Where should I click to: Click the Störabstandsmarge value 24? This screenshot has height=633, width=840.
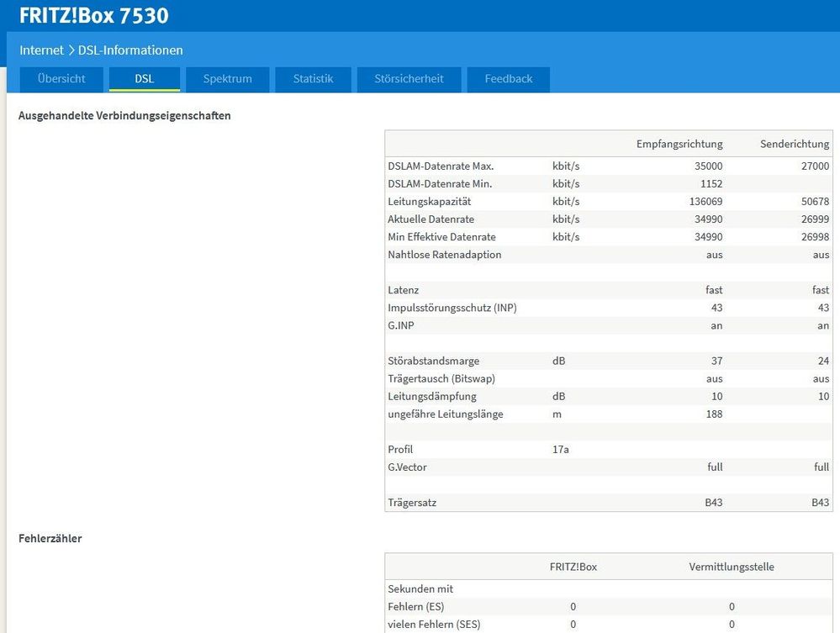pos(823,361)
